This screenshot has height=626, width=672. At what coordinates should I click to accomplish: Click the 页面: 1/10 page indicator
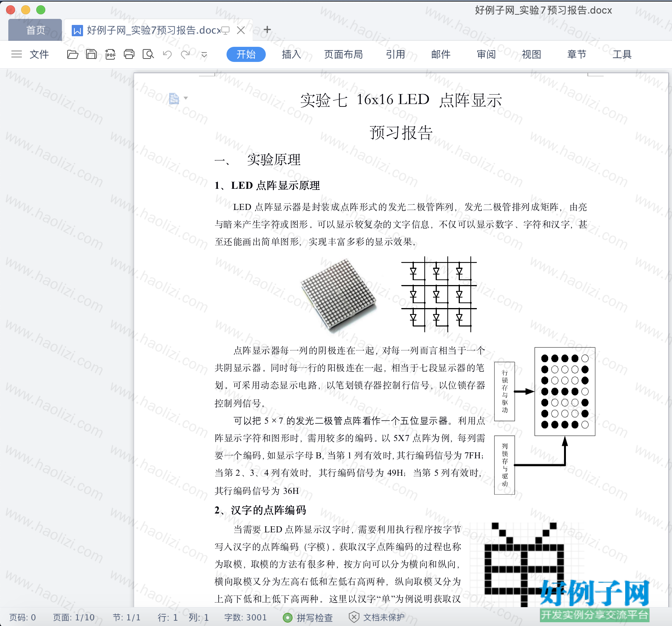[x=74, y=617]
